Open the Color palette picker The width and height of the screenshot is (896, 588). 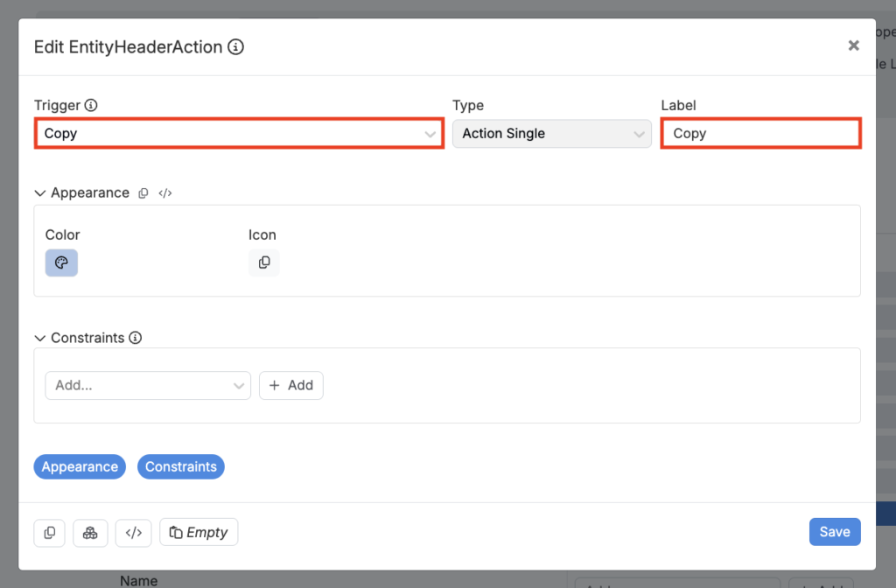point(62,262)
